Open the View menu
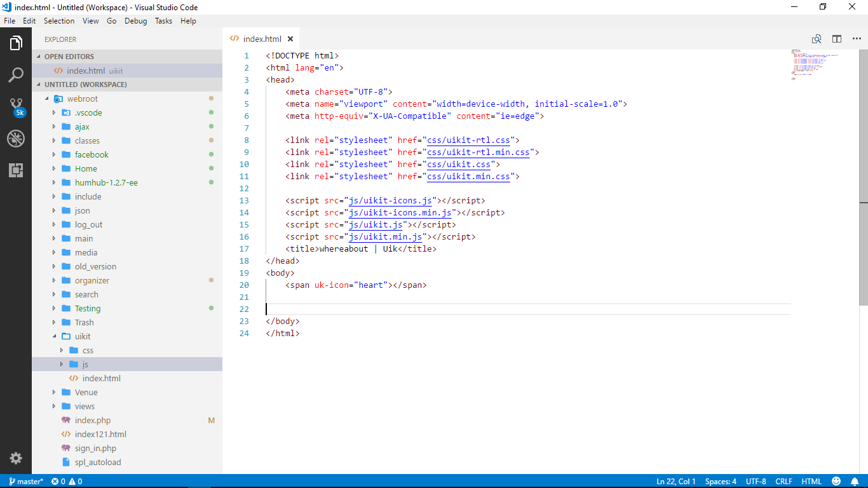 pos(91,21)
